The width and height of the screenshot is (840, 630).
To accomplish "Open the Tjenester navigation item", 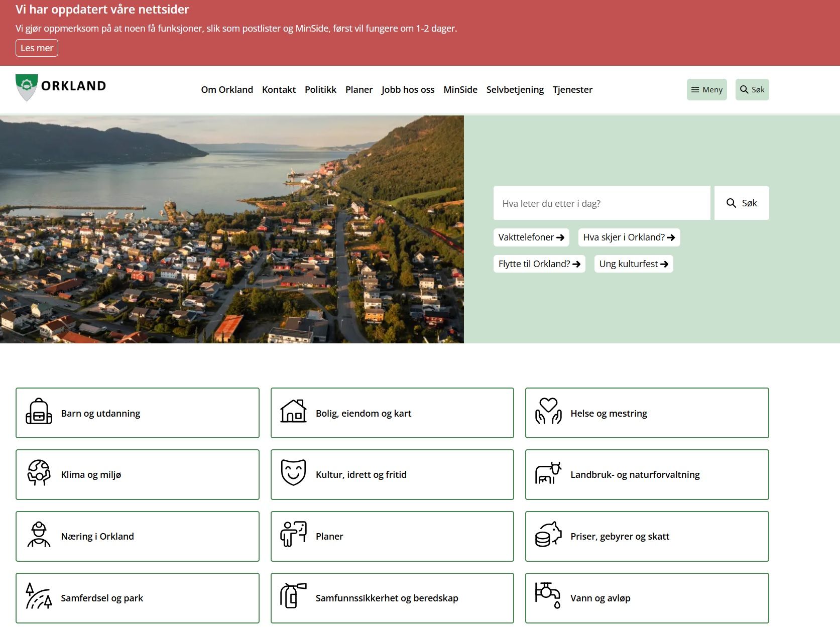I will pyautogui.click(x=572, y=90).
